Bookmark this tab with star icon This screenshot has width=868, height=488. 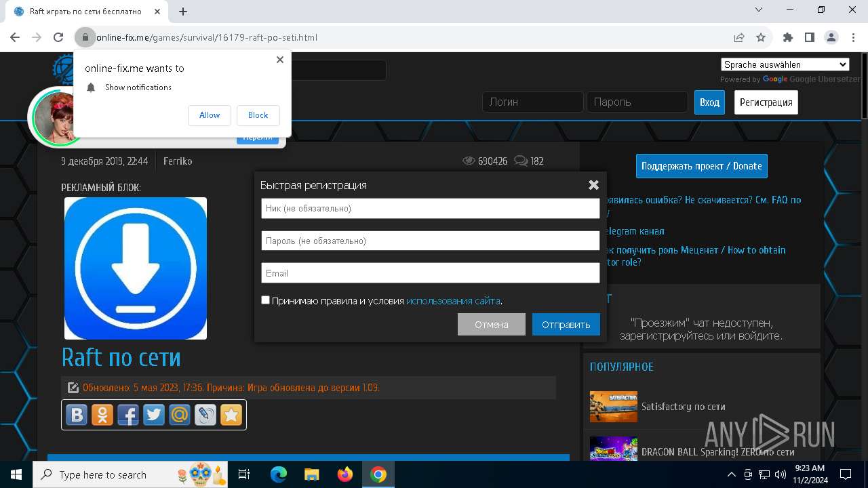761,37
